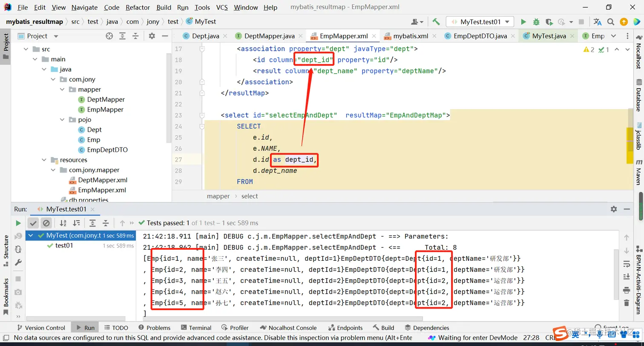Locate the opened file in the Project tree
Screen dimensions: 644x346
[109, 36]
